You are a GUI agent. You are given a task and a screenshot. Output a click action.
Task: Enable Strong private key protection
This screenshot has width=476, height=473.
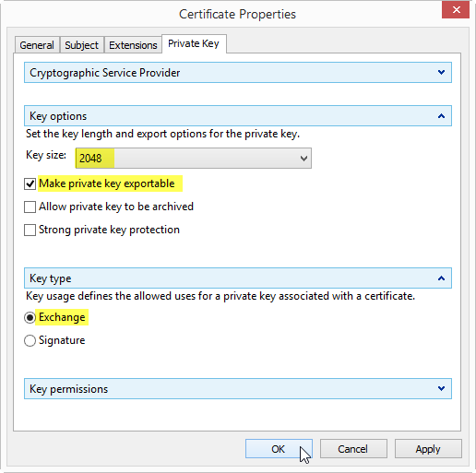pos(30,230)
